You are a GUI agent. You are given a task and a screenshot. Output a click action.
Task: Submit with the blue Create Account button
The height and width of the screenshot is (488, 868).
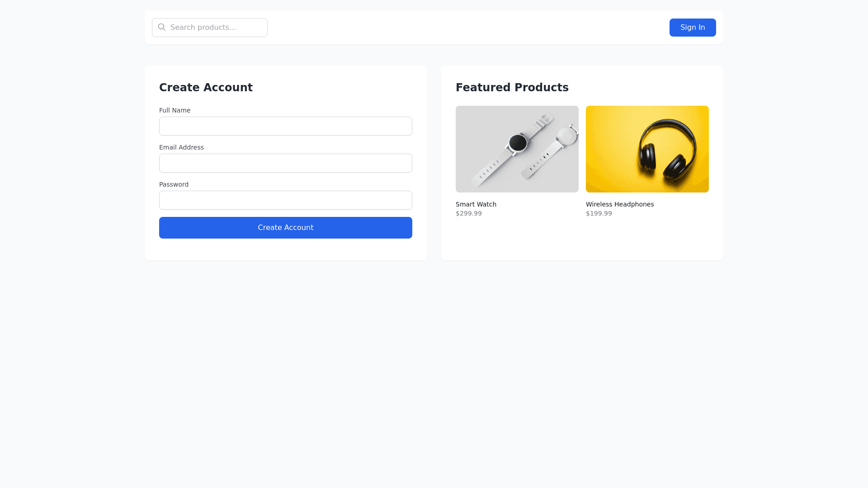(x=285, y=228)
